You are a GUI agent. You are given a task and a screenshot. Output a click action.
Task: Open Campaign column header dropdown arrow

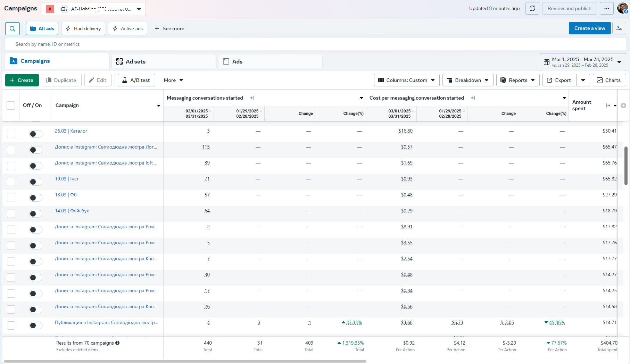click(x=159, y=105)
